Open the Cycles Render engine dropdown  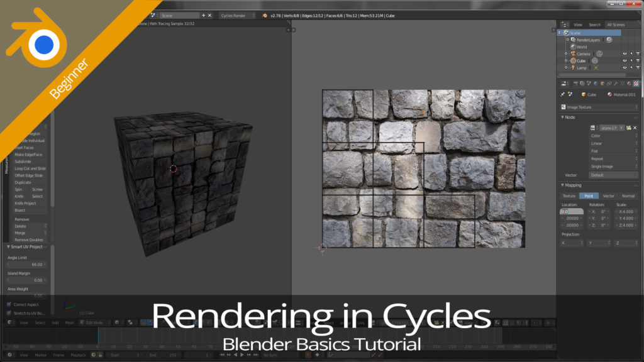pos(237,16)
